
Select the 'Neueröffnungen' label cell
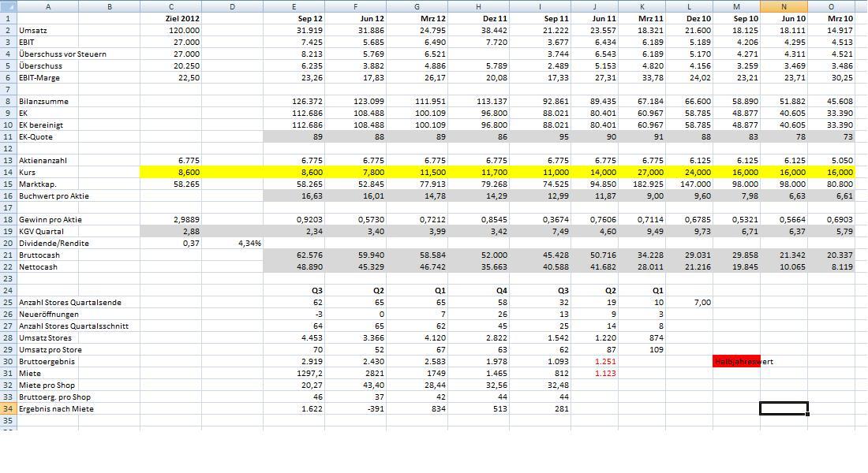[47, 315]
